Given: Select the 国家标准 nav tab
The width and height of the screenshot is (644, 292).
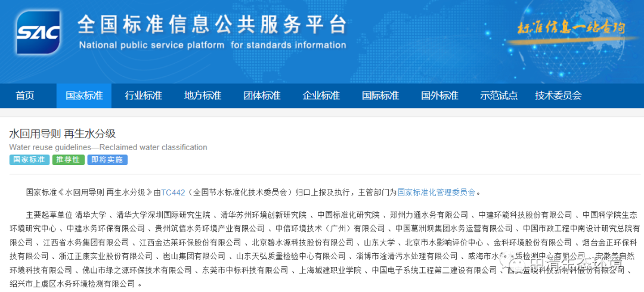Looking at the screenshot, I should 84,96.
